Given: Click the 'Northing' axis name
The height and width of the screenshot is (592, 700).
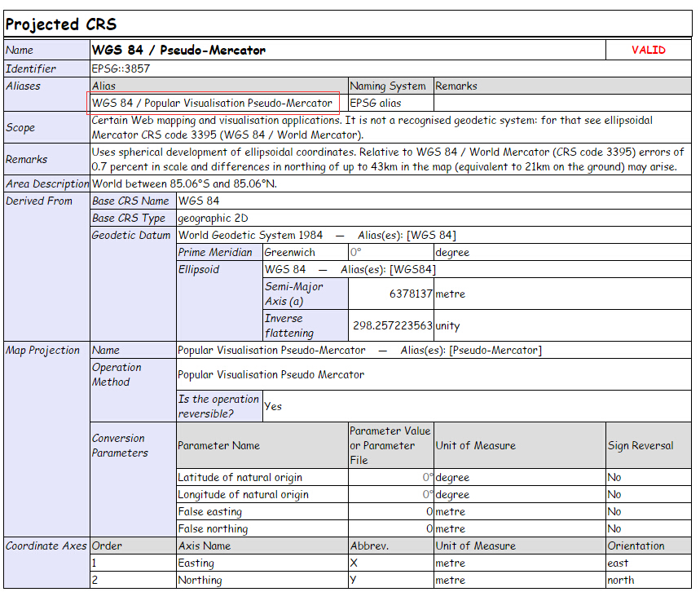Looking at the screenshot, I should pos(200,580).
